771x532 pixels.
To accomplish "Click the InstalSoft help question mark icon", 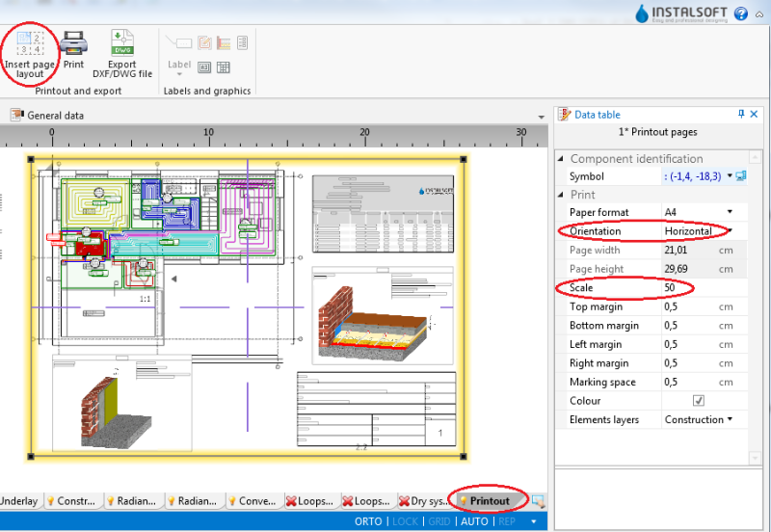I will click(740, 13).
